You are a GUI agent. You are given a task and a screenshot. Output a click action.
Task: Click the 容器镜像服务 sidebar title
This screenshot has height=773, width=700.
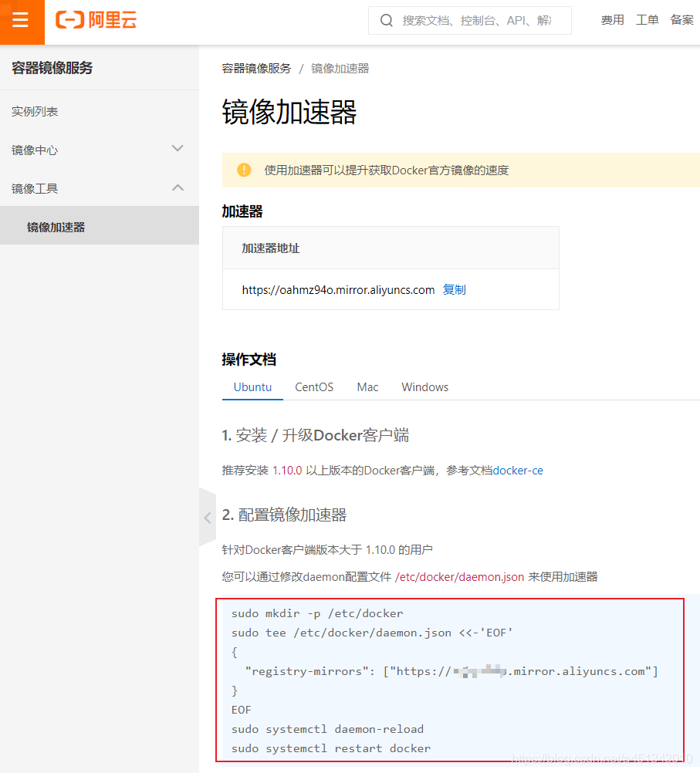coord(52,68)
